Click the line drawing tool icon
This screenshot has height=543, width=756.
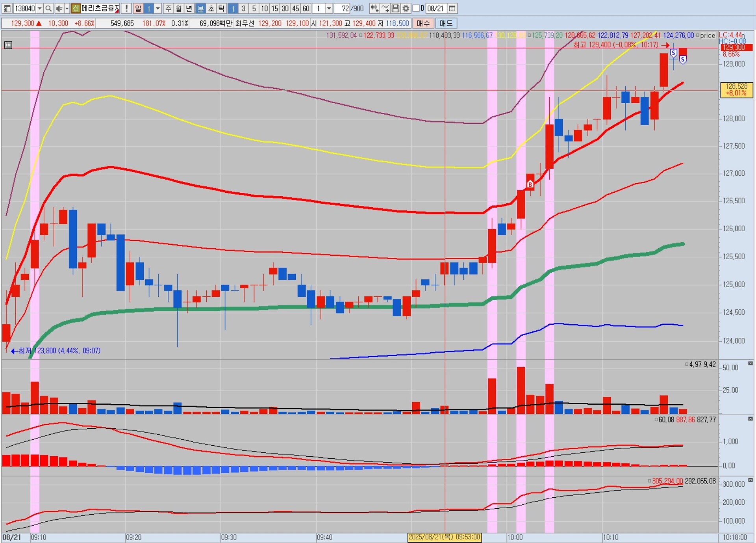click(385, 8)
